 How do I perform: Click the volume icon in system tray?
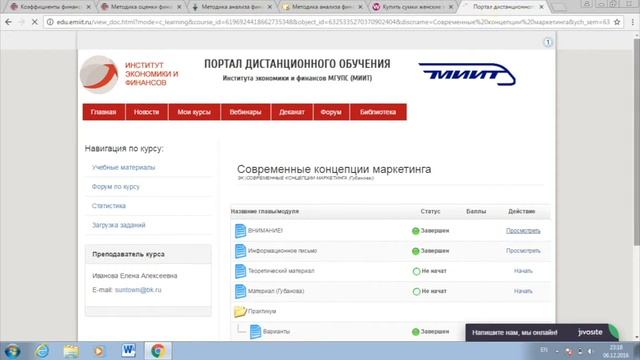click(590, 351)
